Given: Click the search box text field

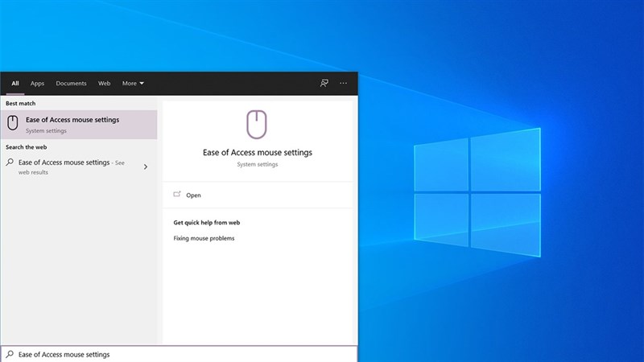Looking at the screenshot, I should (179, 354).
